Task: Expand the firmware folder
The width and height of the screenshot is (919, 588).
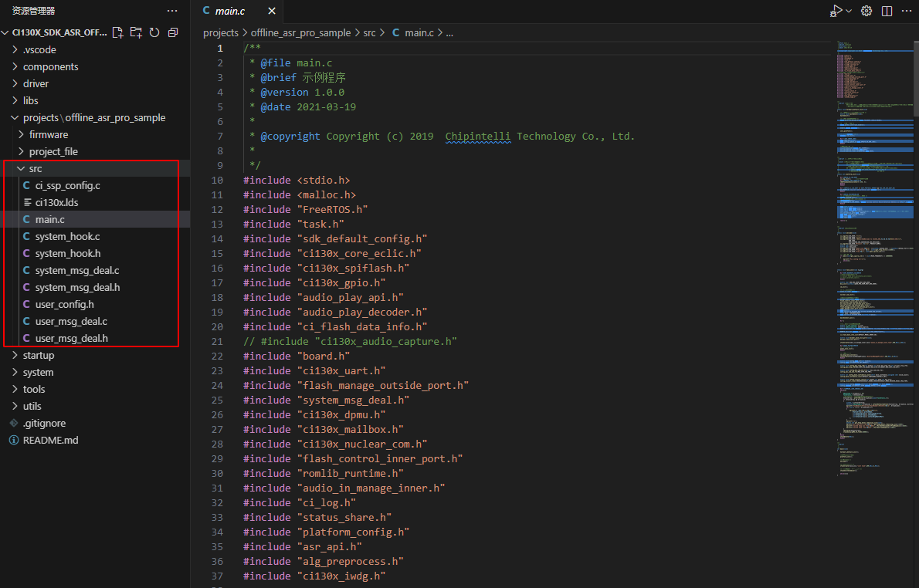Action: (48, 134)
